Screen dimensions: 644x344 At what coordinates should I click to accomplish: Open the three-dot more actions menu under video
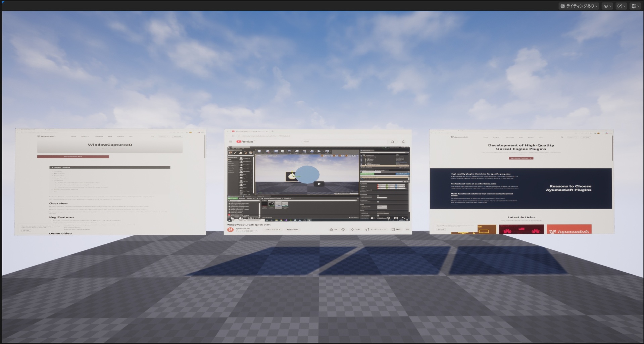click(x=407, y=229)
